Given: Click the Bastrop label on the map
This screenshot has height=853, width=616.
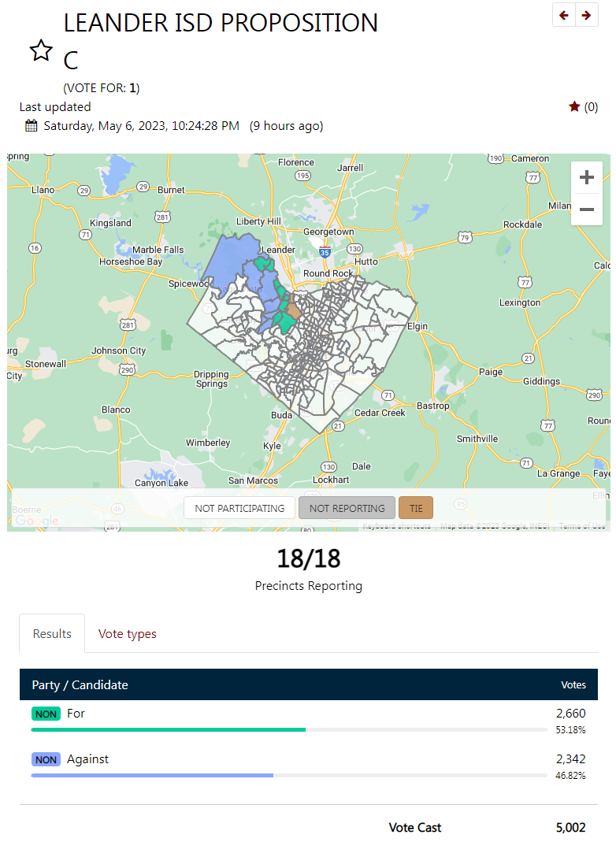Looking at the screenshot, I should coord(433,406).
